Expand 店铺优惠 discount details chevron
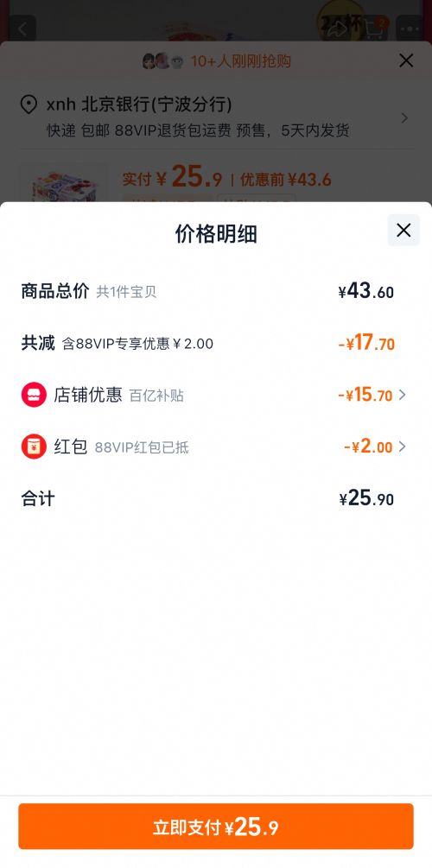 (403, 395)
